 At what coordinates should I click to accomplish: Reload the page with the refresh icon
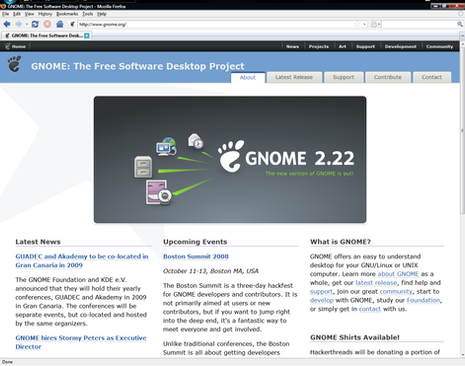35,24
